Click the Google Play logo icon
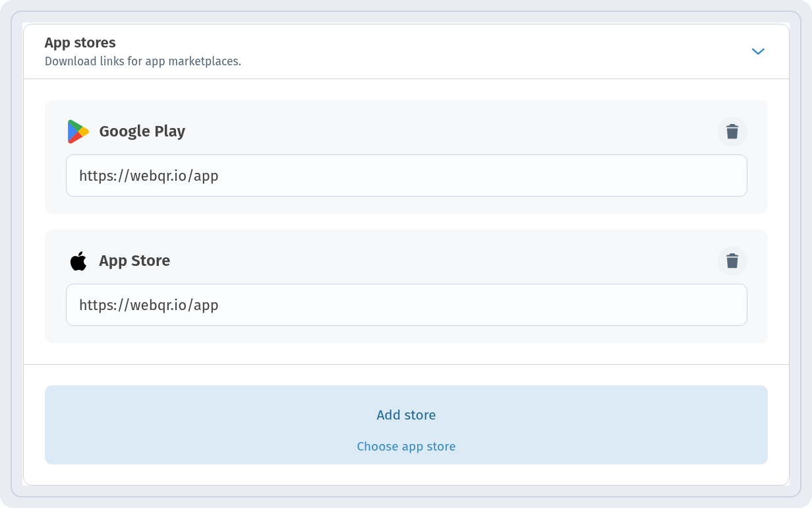The height and width of the screenshot is (508, 812). (x=78, y=131)
